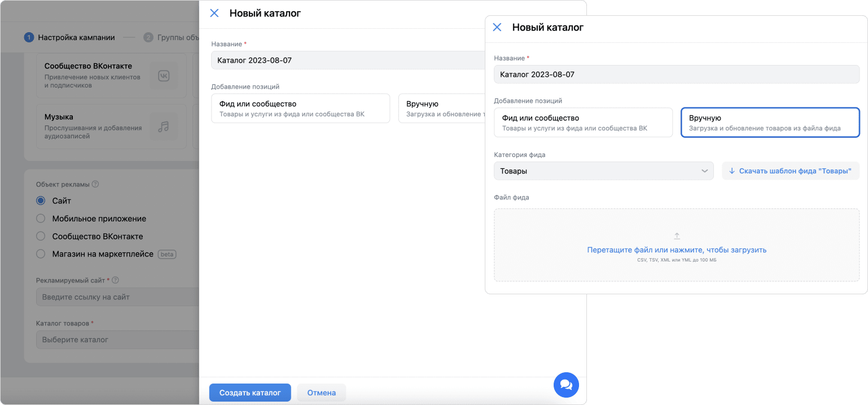Go to the Настройка кампании step
The width and height of the screenshot is (868, 405).
click(x=69, y=38)
